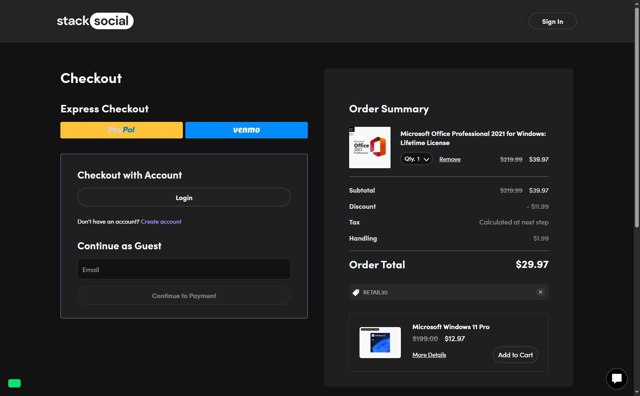Open the StackSocial logo home link
The height and width of the screenshot is (396, 640).
95,21
